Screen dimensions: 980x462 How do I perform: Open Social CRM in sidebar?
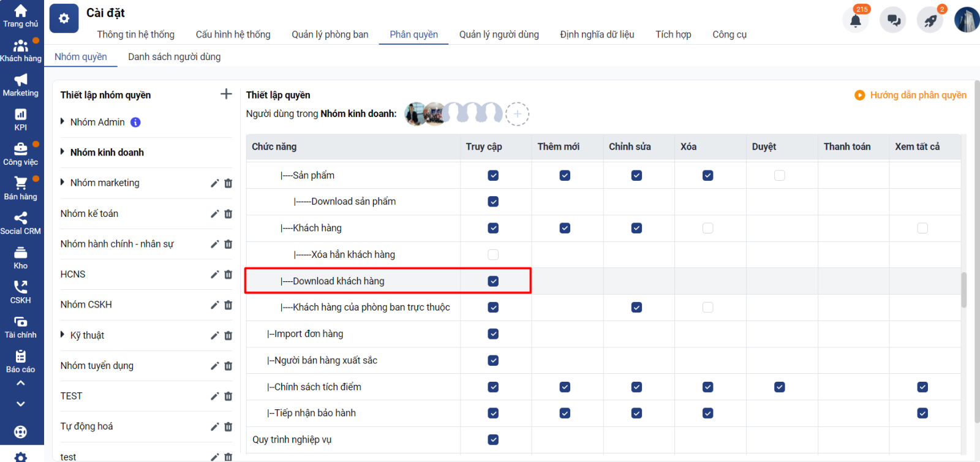pyautogui.click(x=21, y=223)
